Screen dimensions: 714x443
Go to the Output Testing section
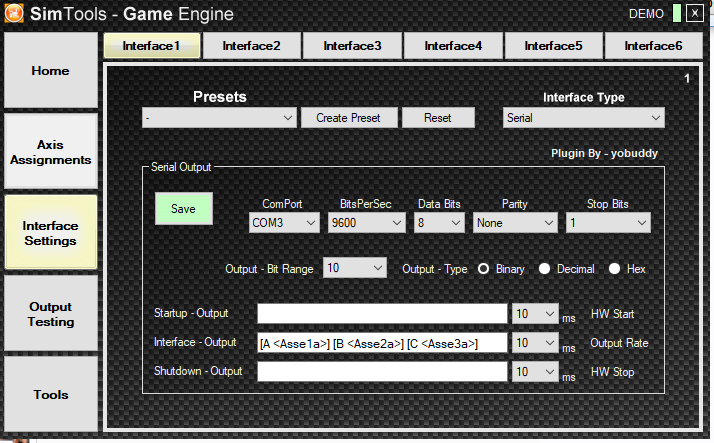click(51, 314)
